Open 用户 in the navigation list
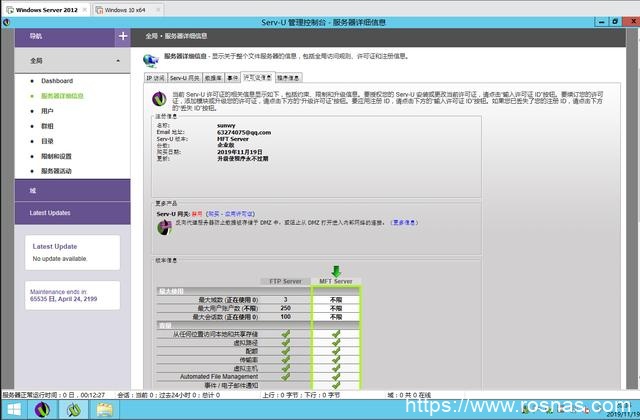The height and width of the screenshot is (420, 640). click(x=47, y=111)
